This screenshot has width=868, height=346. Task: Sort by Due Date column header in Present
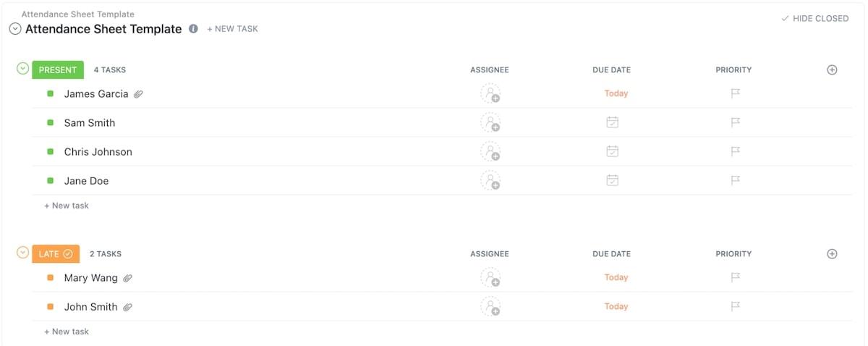[611, 70]
